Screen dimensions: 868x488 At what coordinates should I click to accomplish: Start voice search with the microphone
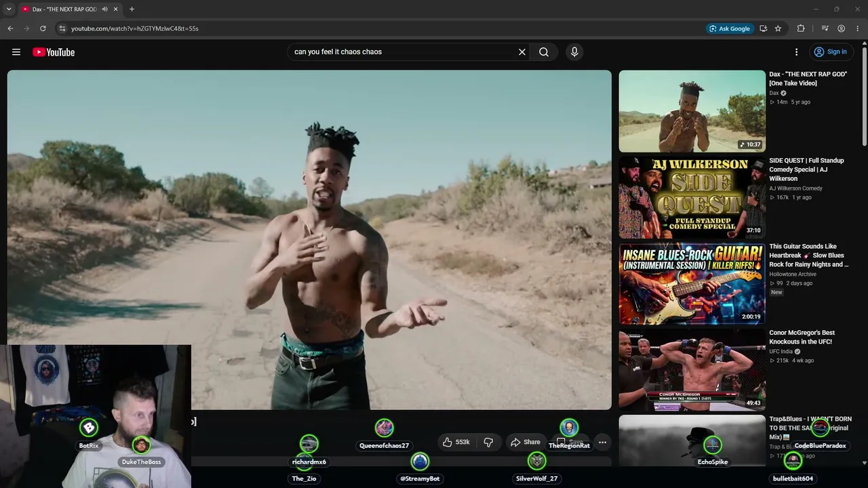(x=574, y=52)
